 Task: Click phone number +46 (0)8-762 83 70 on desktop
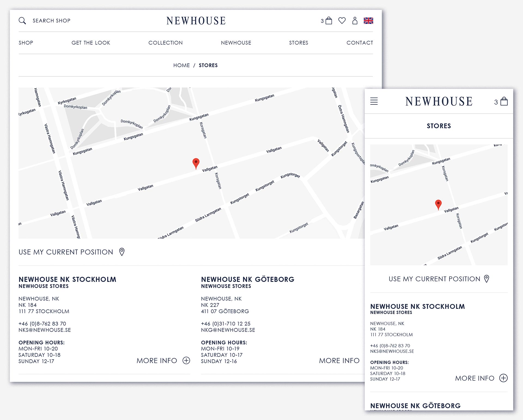point(42,324)
